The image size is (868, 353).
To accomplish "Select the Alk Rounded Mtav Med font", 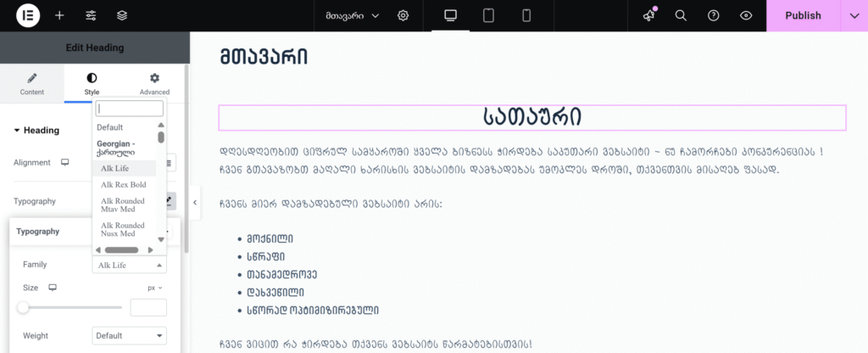I will (x=125, y=205).
